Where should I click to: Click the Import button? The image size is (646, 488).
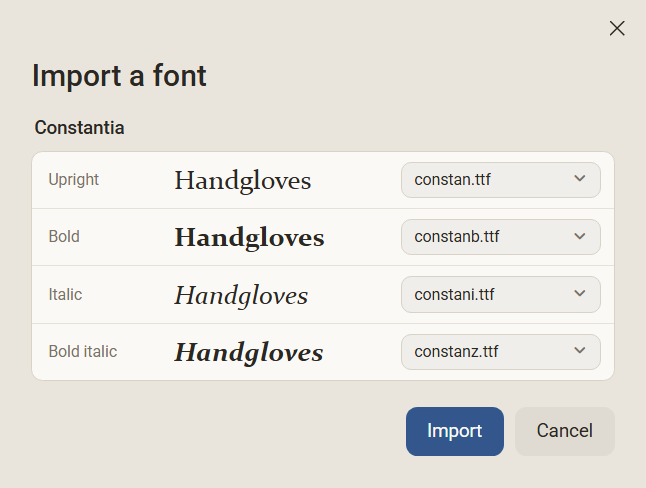[x=454, y=431]
